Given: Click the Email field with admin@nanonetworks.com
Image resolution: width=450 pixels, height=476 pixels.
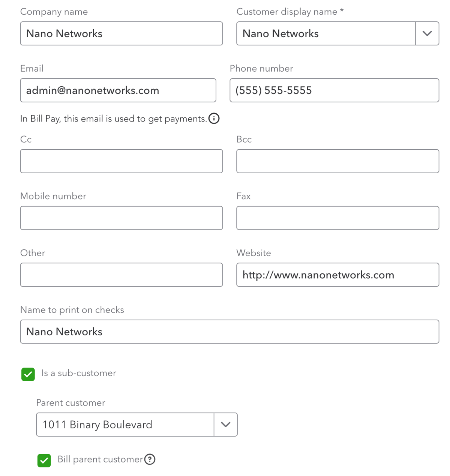Looking at the screenshot, I should (118, 90).
